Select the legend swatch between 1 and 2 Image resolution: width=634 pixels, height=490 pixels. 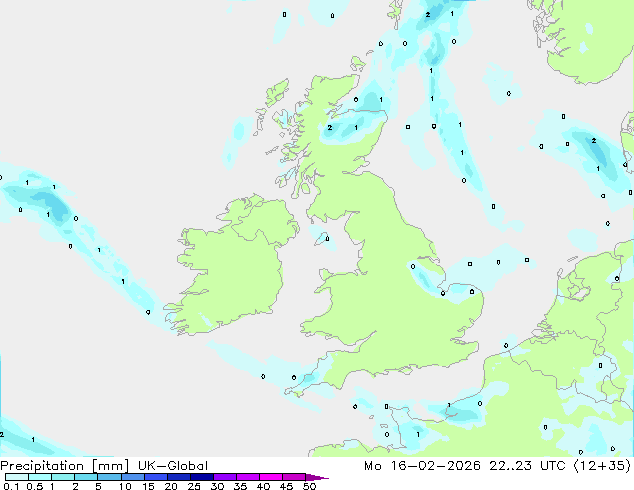(63, 477)
